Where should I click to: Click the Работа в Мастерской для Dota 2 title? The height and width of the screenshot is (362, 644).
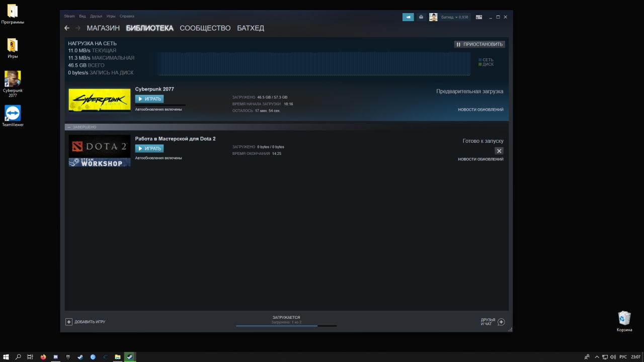[x=175, y=139]
